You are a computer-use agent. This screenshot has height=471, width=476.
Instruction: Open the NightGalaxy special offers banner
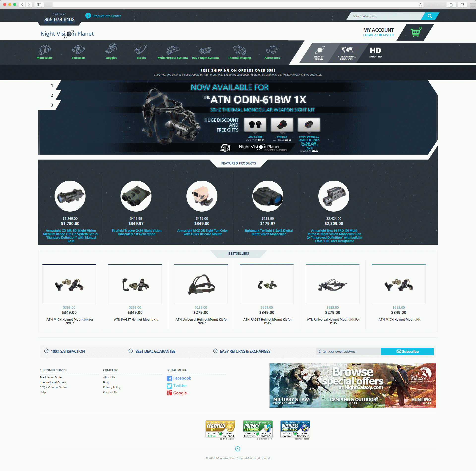(353, 386)
